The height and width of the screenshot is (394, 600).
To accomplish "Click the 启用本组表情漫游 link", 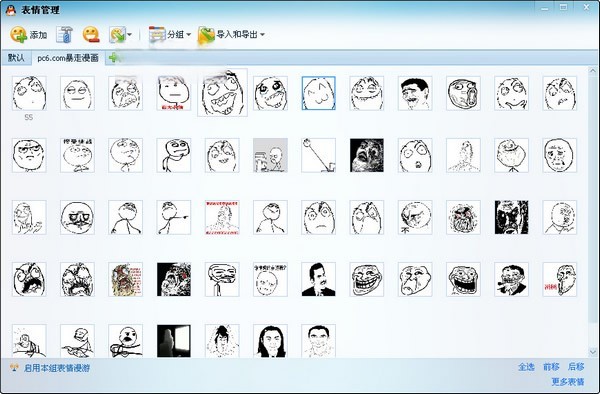I will coord(57,368).
